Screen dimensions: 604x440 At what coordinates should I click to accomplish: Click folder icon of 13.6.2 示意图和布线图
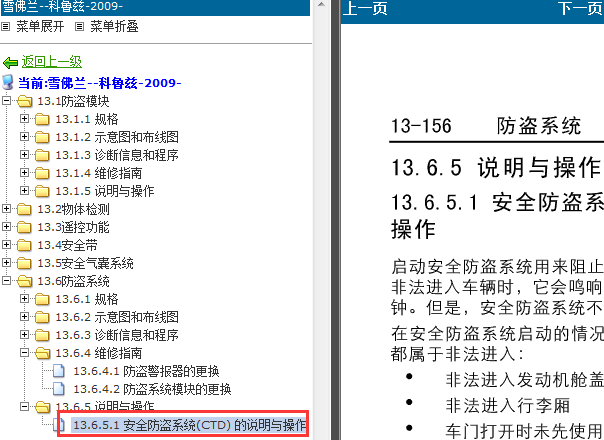[42, 317]
